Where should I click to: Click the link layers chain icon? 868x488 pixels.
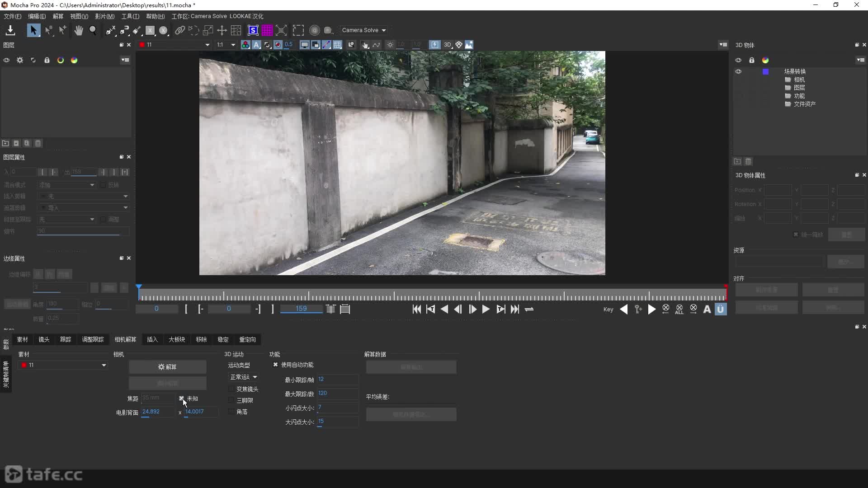(180, 30)
